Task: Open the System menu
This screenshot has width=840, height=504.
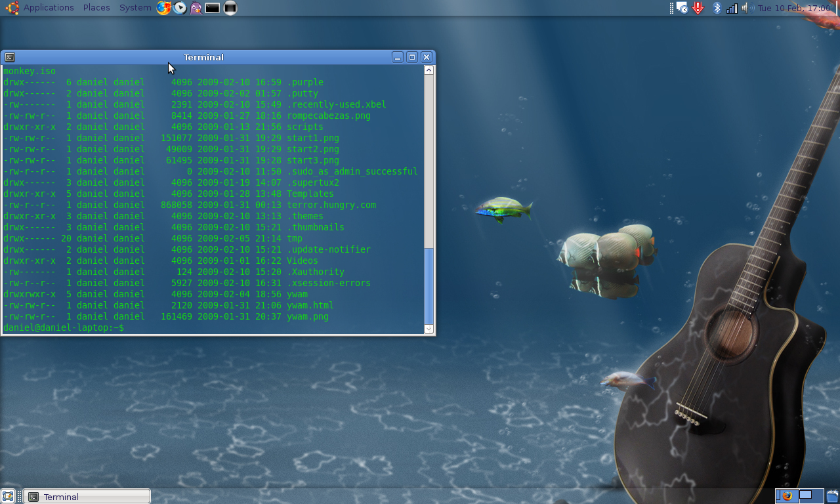Action: click(x=135, y=8)
